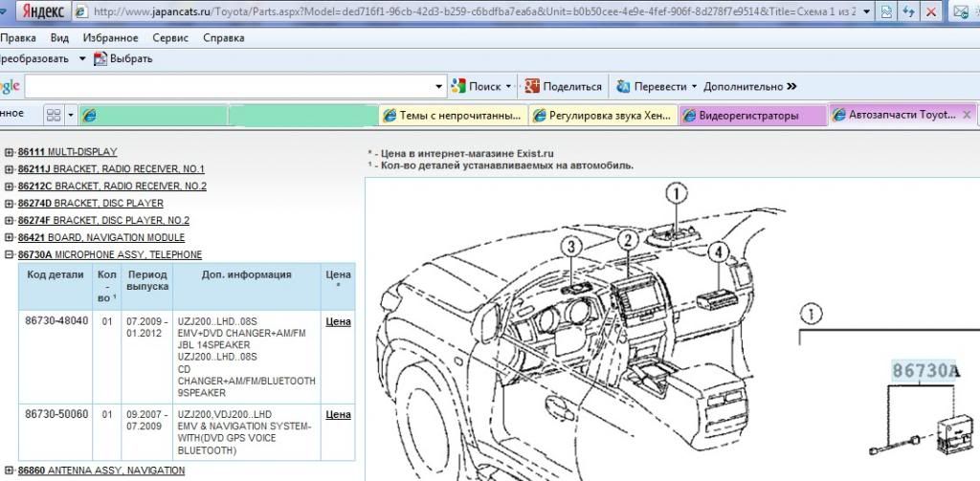The image size is (980, 481).
Task: Open the Вид menu
Action: 59,38
